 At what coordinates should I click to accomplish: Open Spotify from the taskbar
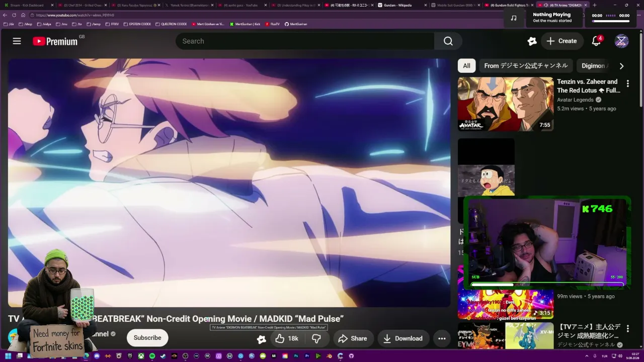[152, 356]
